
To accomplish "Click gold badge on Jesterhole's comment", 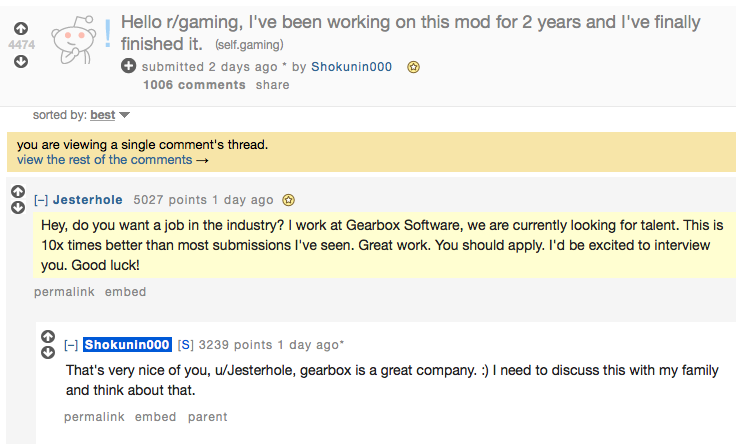I will pyautogui.click(x=288, y=200).
